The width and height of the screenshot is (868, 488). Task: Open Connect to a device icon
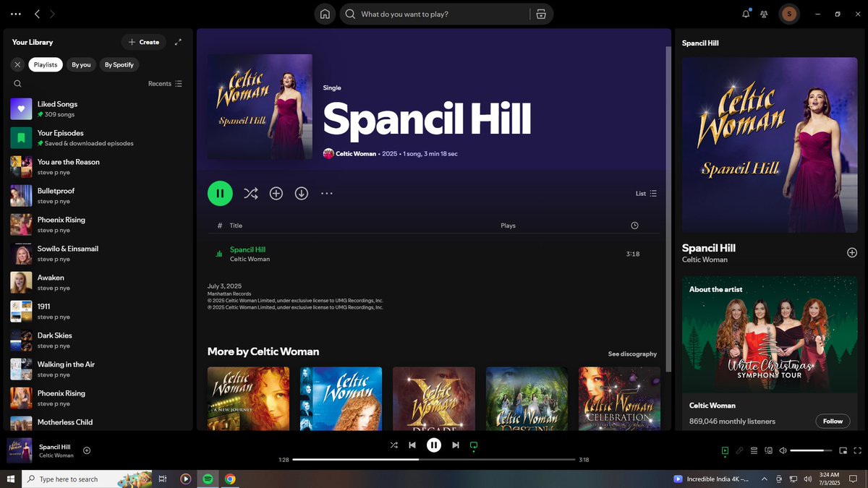coord(768,450)
